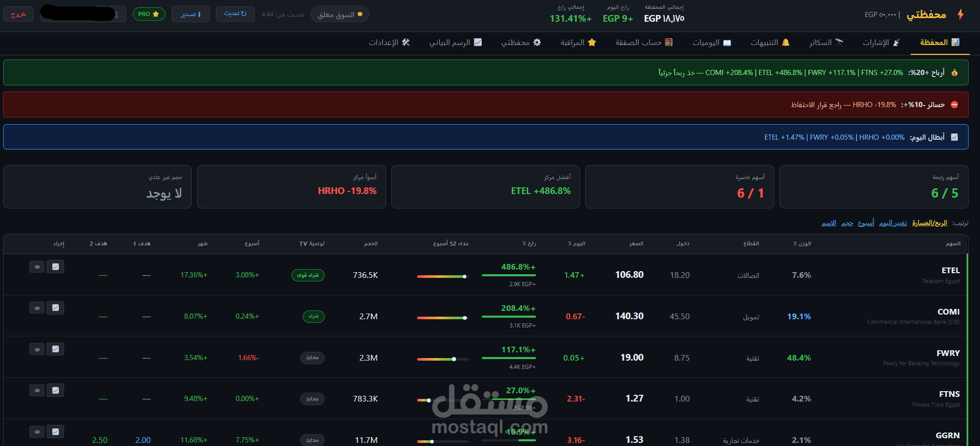Image resolution: width=980 pixels, height=446 pixels.
Task: Click the FWRY weight 48.4%
Action: (x=799, y=358)
